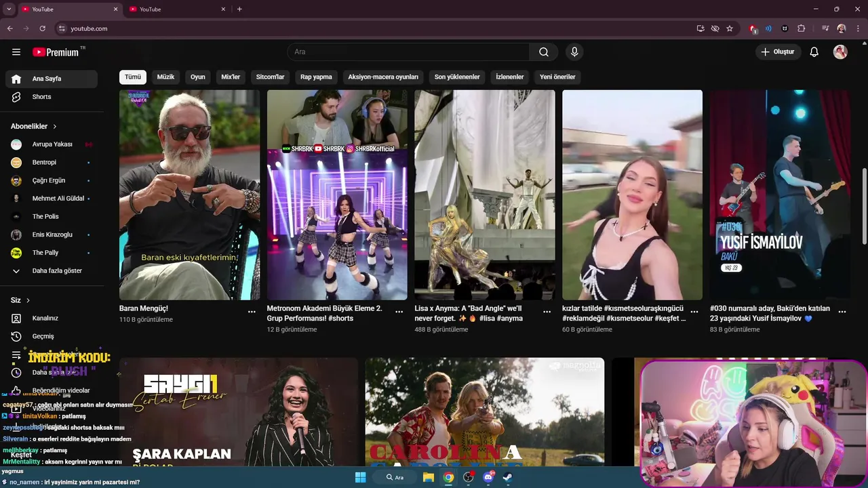
Task: Select the Tümü filter chip
Action: [x=133, y=77]
